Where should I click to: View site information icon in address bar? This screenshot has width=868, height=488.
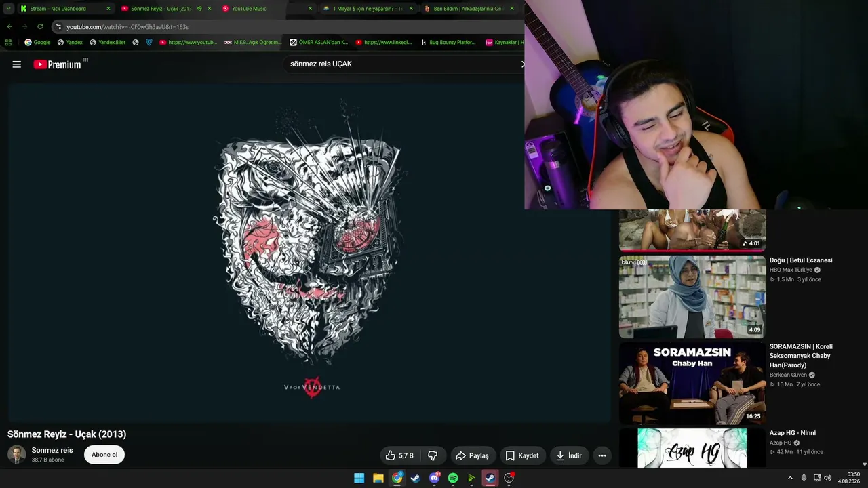tap(58, 27)
